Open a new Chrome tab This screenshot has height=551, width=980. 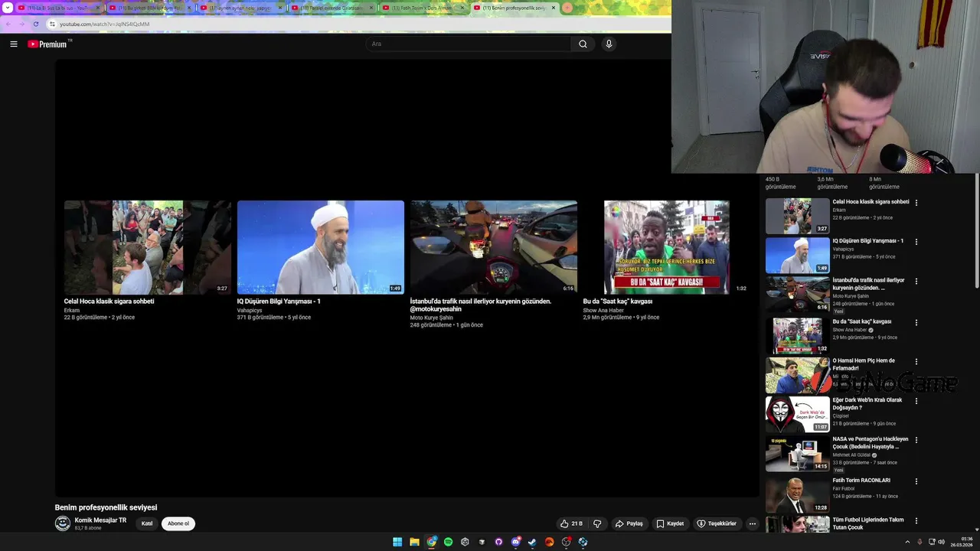[567, 8]
